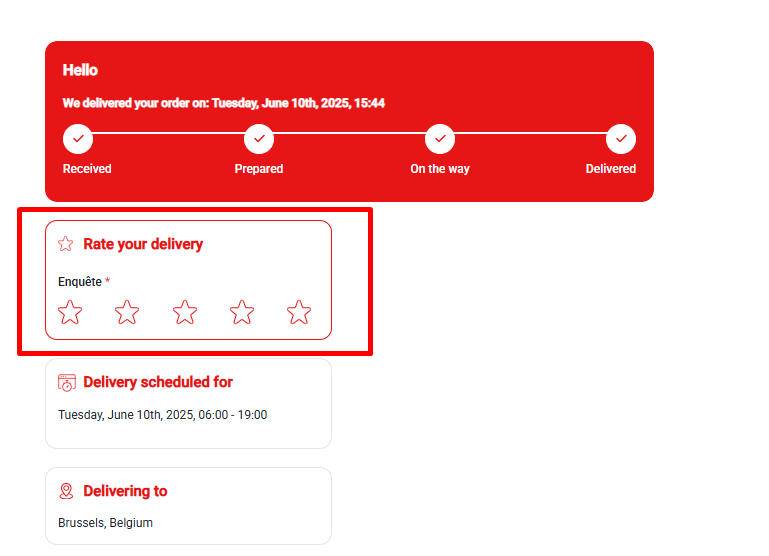The height and width of the screenshot is (556, 769).
Task: Select the Delivered step checkmark
Action: pos(621,139)
